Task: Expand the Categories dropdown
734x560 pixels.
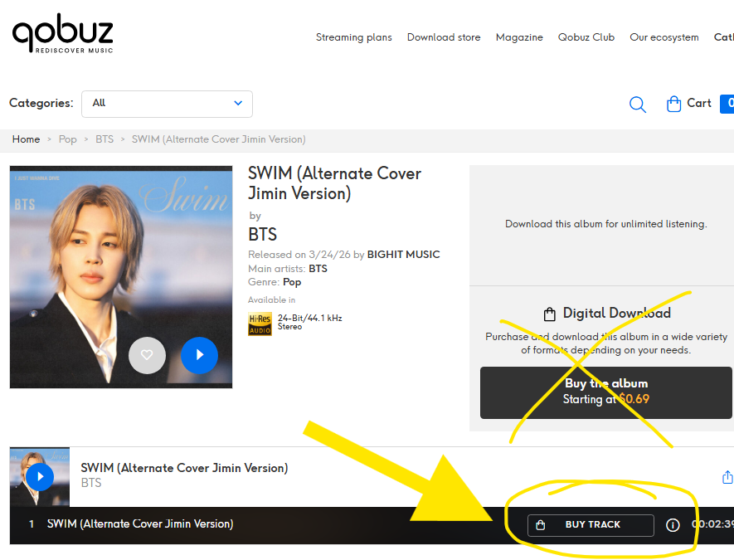Action: click(x=167, y=104)
